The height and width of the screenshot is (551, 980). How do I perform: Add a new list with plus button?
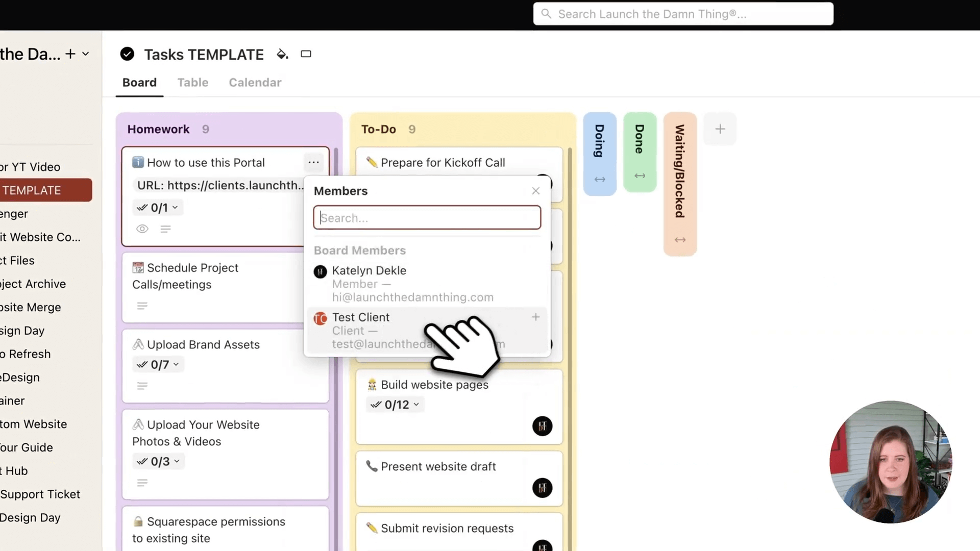720,129
